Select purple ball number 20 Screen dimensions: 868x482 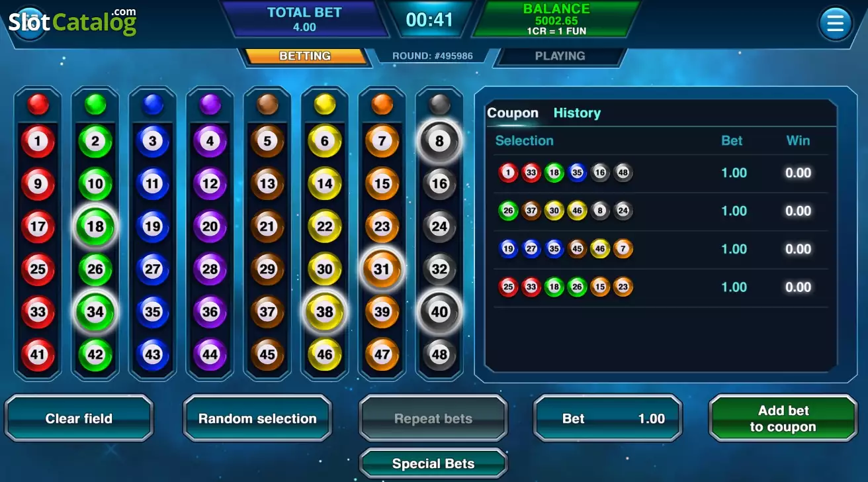pos(210,226)
